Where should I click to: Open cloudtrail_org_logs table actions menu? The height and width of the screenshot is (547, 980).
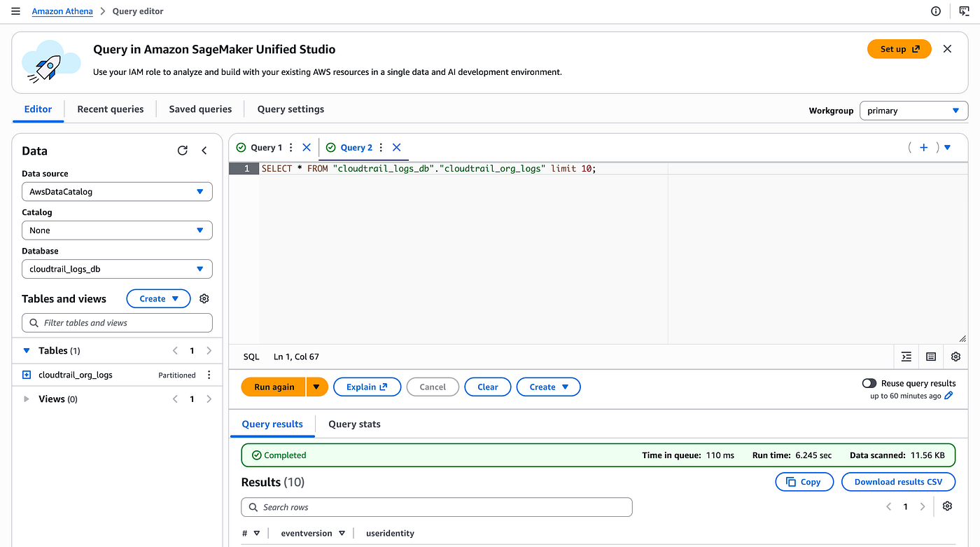[x=209, y=375]
